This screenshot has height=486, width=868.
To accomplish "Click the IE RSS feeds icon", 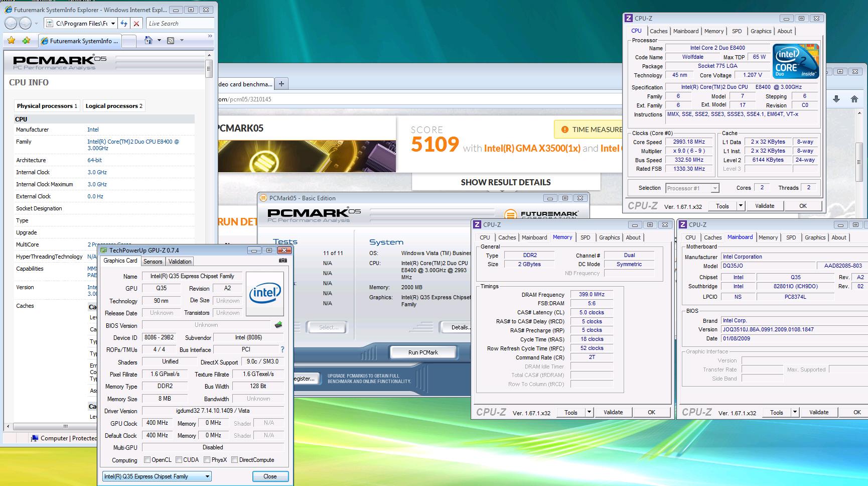I will [171, 40].
